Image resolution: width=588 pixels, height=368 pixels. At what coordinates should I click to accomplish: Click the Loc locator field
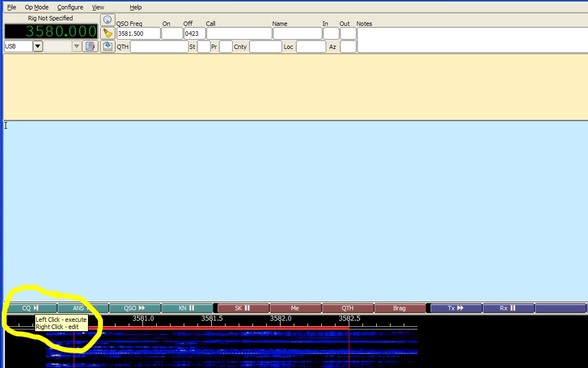[x=311, y=47]
